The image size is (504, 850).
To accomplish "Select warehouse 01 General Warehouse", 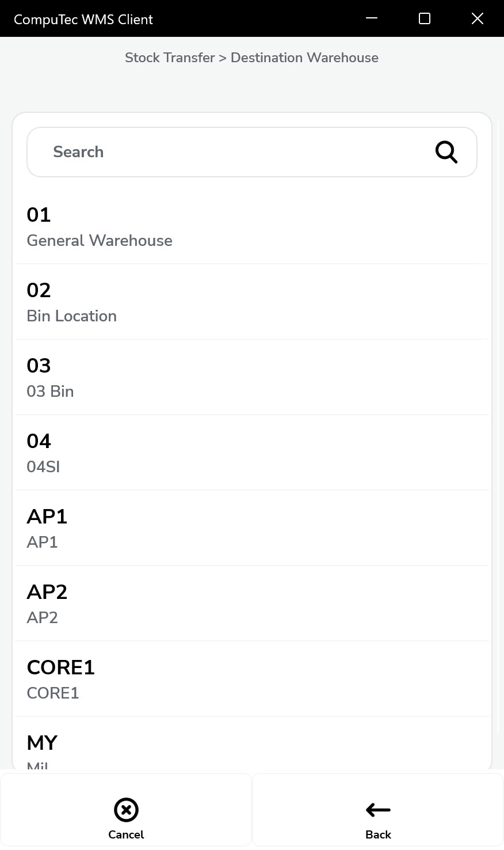I will (x=252, y=227).
